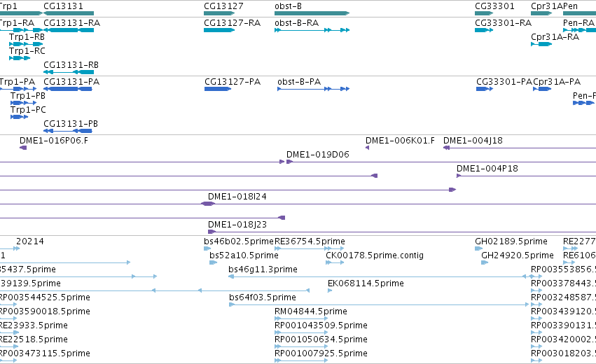Select the CG13131-PA protein label

(71, 82)
